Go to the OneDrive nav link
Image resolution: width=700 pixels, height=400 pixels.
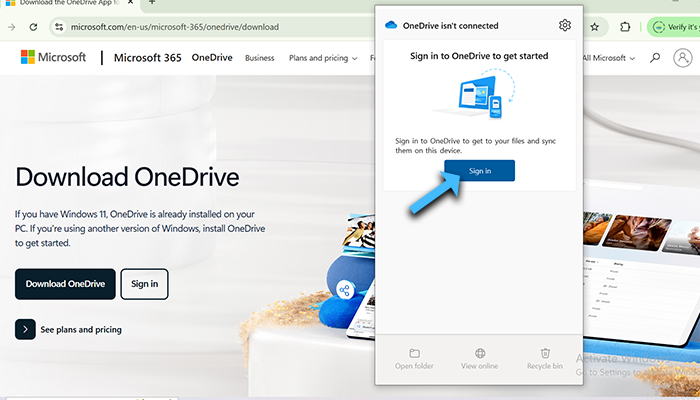[212, 58]
